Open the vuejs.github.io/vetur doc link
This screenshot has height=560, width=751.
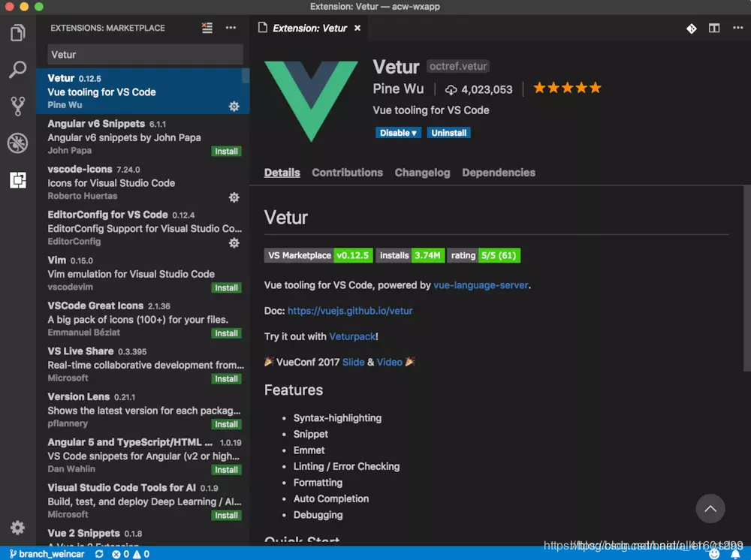click(x=350, y=311)
